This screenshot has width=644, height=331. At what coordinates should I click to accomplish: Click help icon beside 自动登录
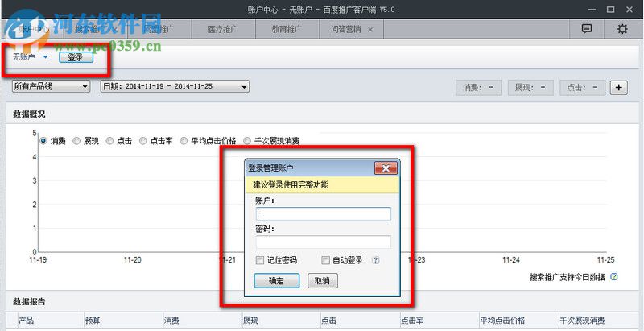pos(375,260)
